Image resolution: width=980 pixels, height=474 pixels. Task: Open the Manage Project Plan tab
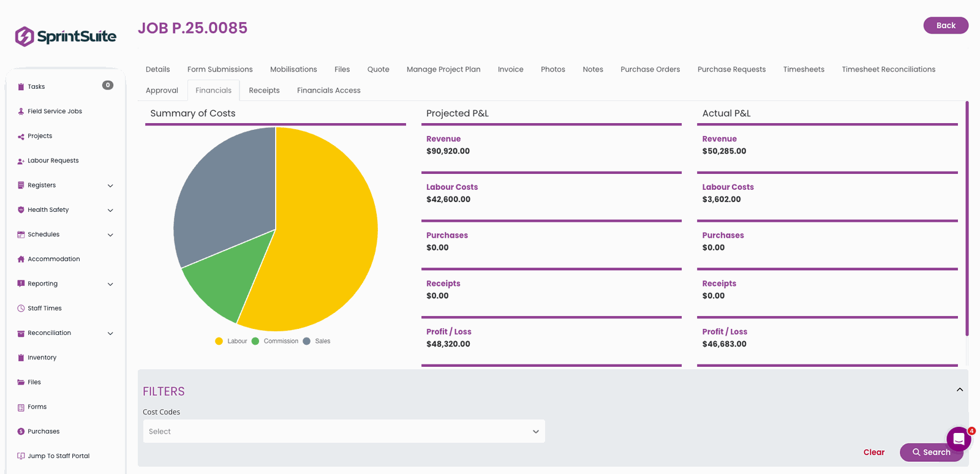click(x=443, y=69)
